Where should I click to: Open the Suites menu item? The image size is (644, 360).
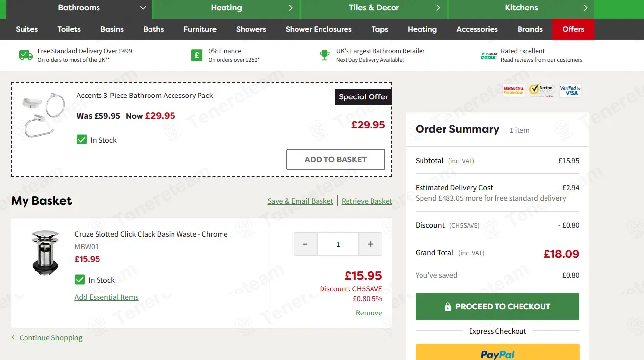point(27,29)
